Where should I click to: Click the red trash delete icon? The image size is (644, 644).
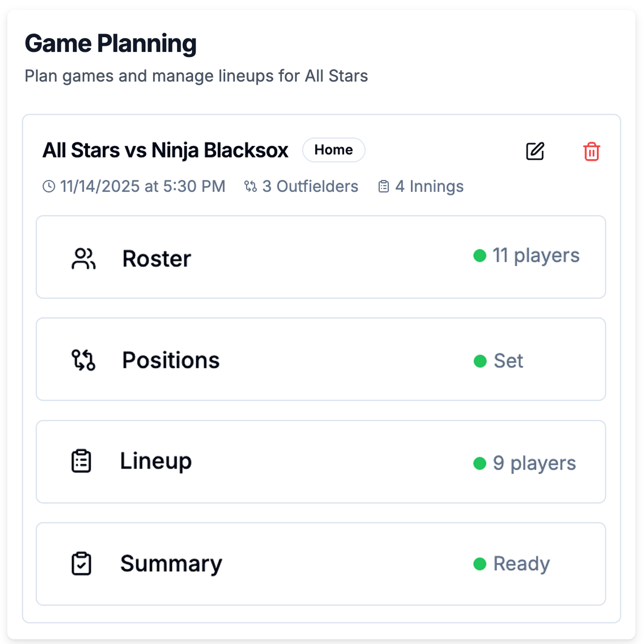[591, 152]
